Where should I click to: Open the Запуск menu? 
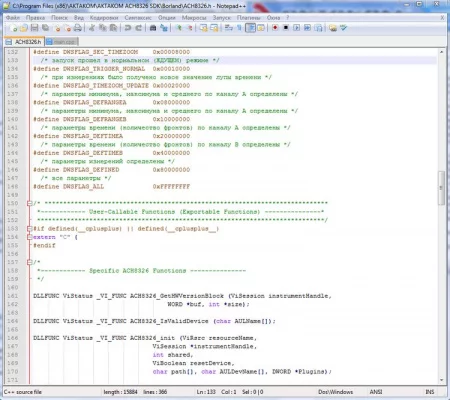pos(222,18)
